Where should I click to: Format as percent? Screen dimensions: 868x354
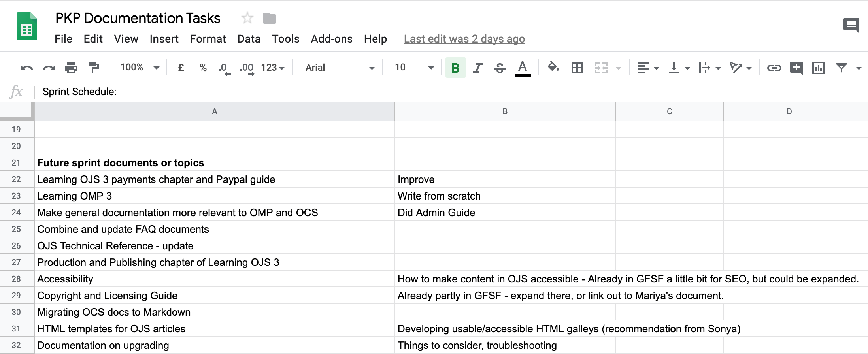pyautogui.click(x=203, y=68)
